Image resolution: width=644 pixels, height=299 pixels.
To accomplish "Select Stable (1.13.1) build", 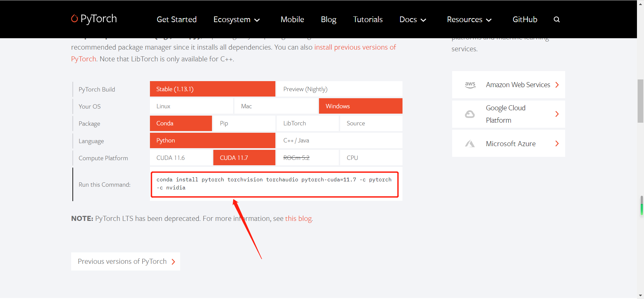I will [213, 89].
